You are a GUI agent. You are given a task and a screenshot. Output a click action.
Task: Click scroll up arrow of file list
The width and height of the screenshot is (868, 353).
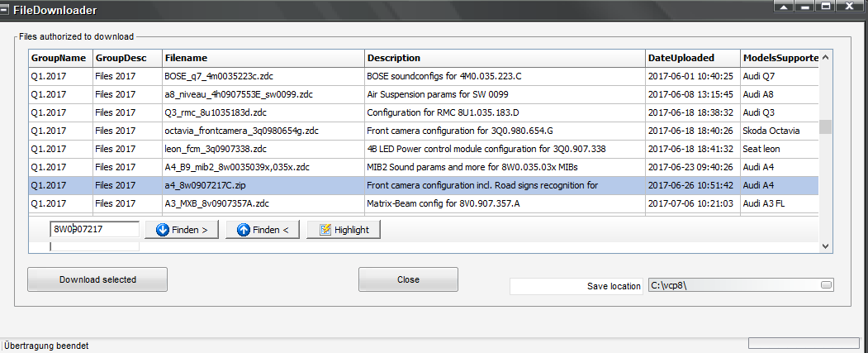pos(825,57)
